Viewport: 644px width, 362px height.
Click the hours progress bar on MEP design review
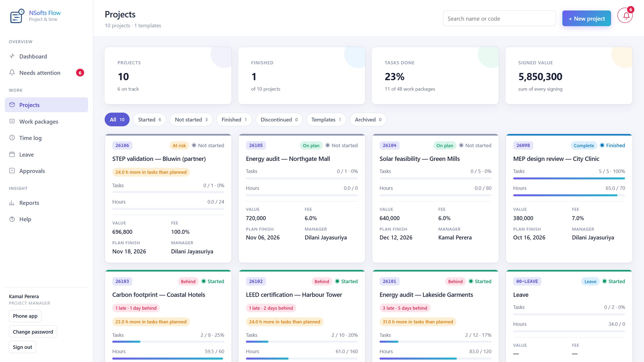569,195
